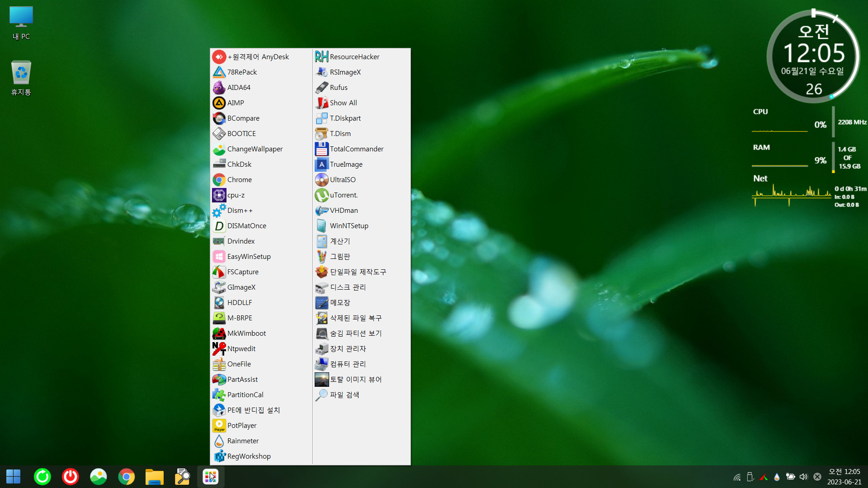Image resolution: width=868 pixels, height=488 pixels.
Task: Click the green restart taskbar icon
Action: [42, 477]
